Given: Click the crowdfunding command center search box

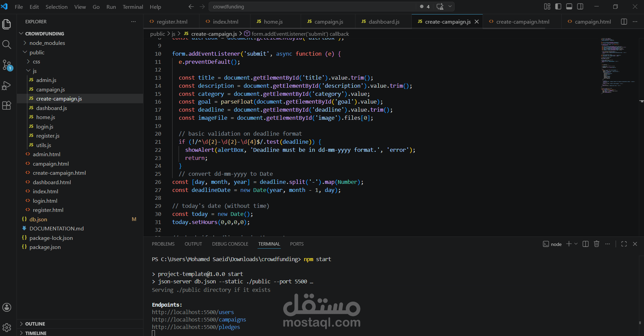Looking at the screenshot, I should click(x=313, y=7).
